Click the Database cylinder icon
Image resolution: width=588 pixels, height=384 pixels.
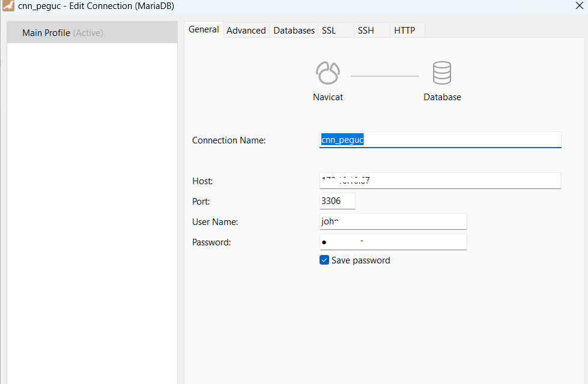point(442,73)
